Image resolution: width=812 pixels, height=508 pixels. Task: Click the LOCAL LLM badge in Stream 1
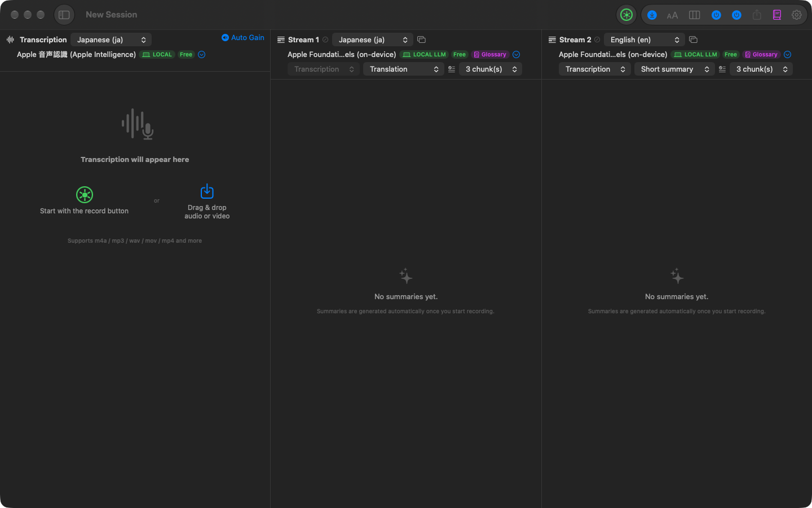click(x=424, y=55)
